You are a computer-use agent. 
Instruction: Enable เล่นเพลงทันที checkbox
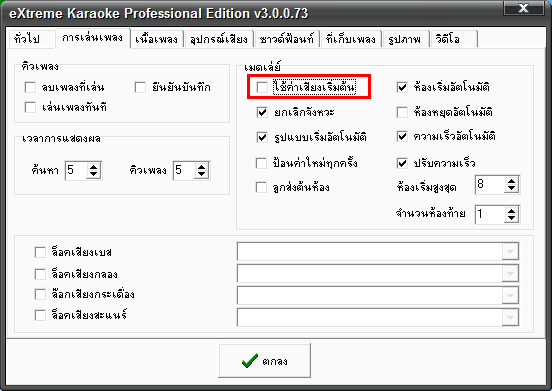(30, 107)
